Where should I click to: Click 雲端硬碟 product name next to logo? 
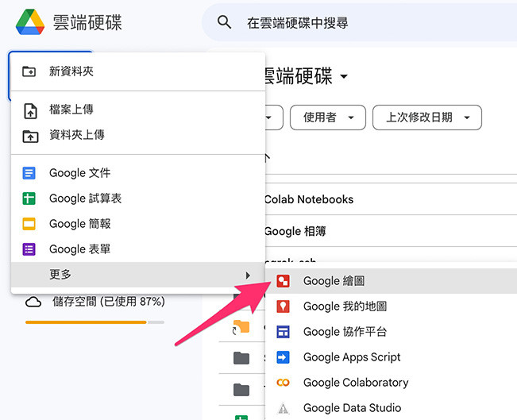[x=87, y=23]
